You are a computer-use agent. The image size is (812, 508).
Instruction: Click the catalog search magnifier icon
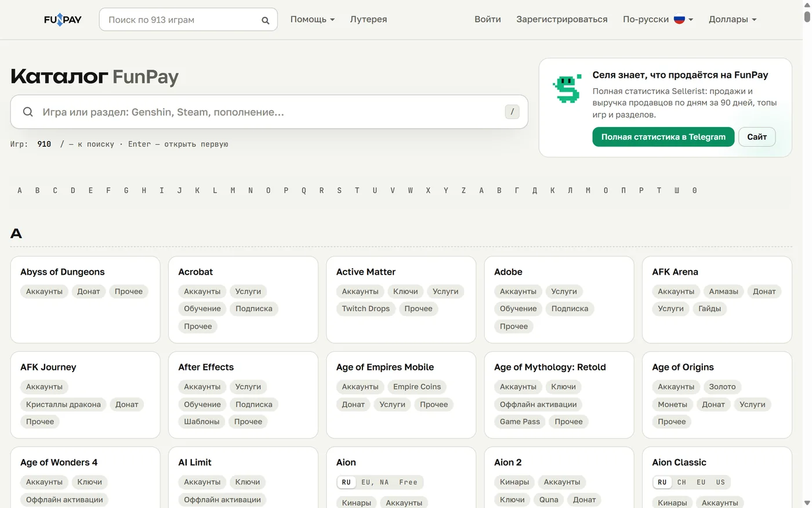pyautogui.click(x=28, y=111)
